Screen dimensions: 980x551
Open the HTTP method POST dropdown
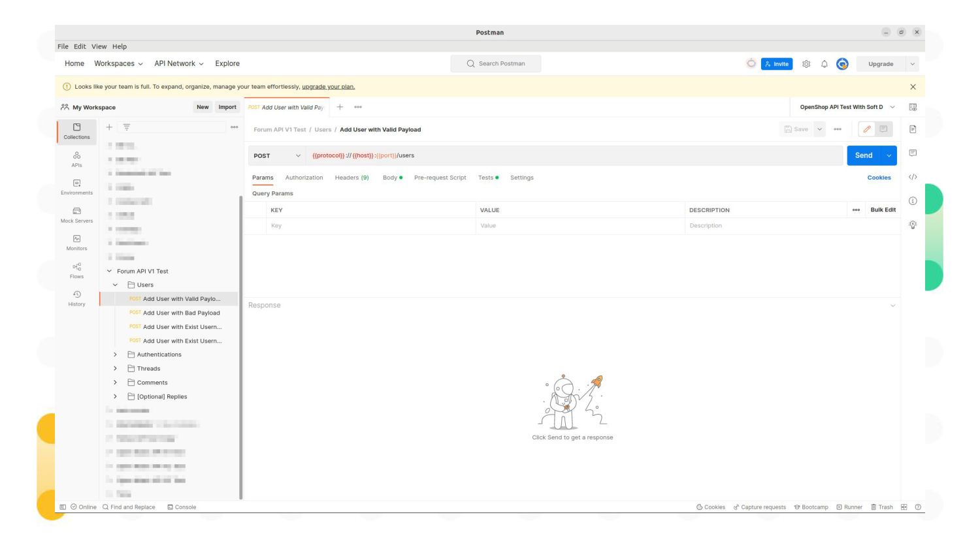coord(278,155)
